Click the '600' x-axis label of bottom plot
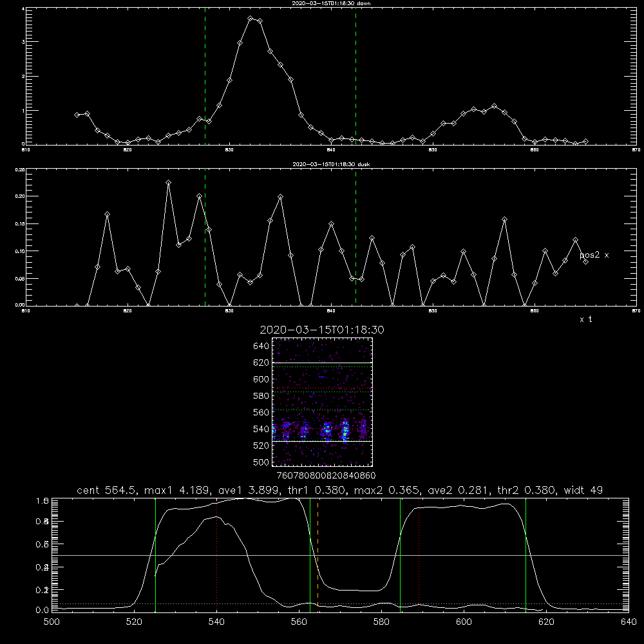Image resolution: width=644 pixels, height=644 pixels. click(x=464, y=622)
